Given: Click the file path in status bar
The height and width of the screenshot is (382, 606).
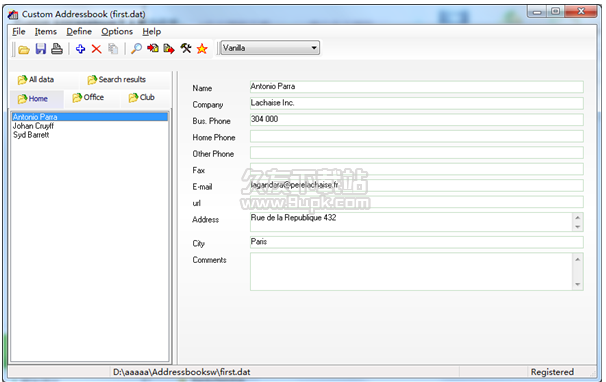Looking at the screenshot, I should pyautogui.click(x=182, y=372).
